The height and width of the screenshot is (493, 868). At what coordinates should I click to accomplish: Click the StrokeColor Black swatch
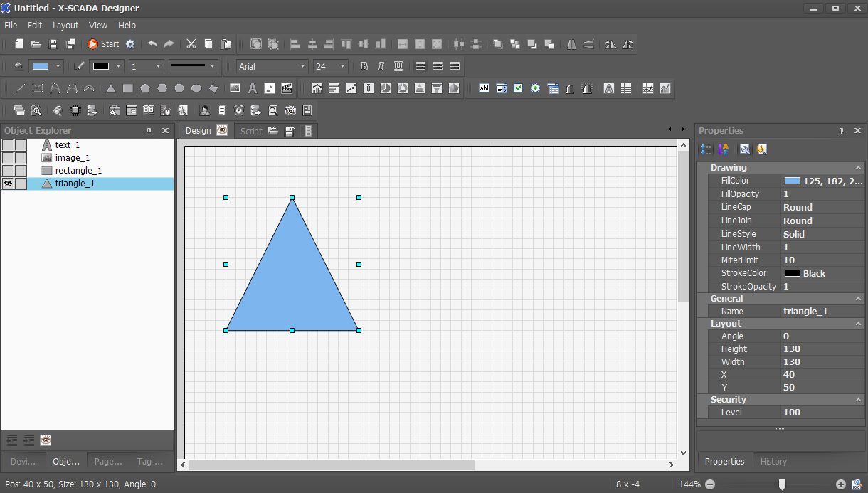[x=792, y=273]
